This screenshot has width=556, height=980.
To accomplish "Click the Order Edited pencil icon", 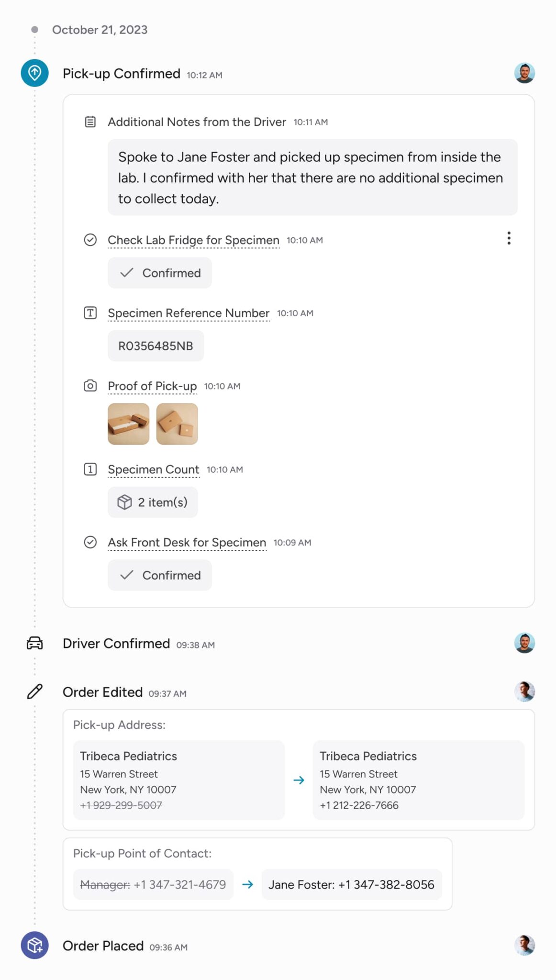I will click(34, 691).
